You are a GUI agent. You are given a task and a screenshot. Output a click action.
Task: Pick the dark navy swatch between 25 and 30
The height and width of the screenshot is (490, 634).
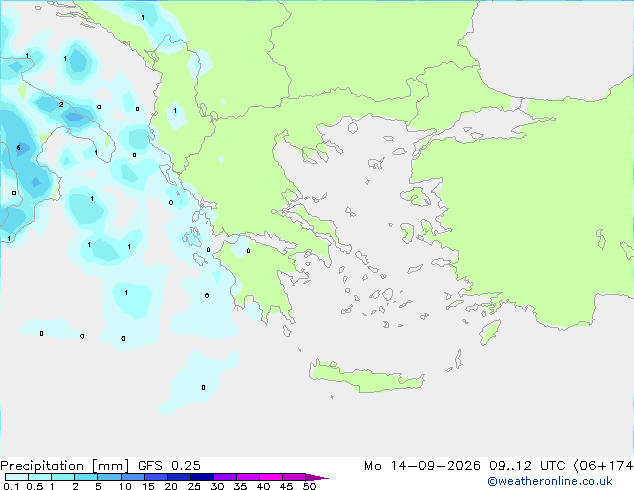pos(202,477)
